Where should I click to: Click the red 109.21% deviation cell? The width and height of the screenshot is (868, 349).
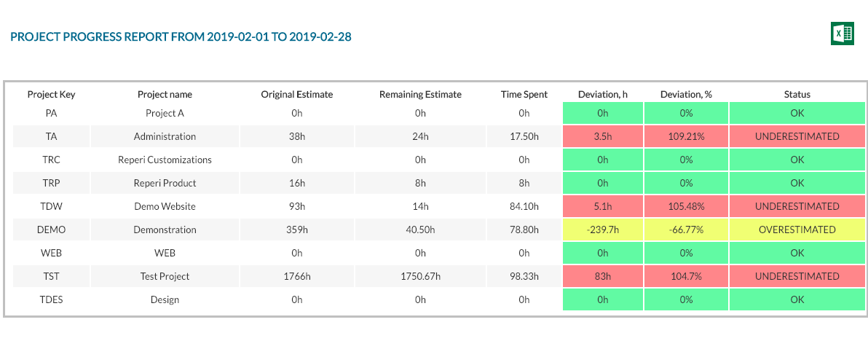686,136
